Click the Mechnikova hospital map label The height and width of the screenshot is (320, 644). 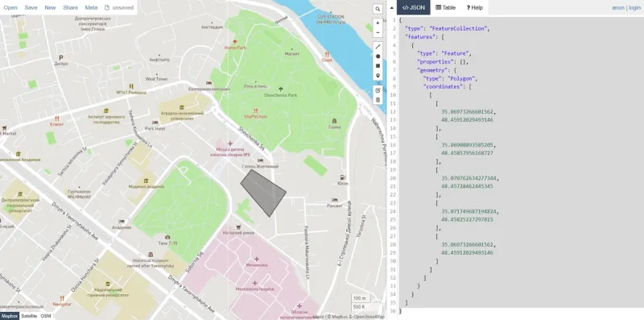[254, 289]
